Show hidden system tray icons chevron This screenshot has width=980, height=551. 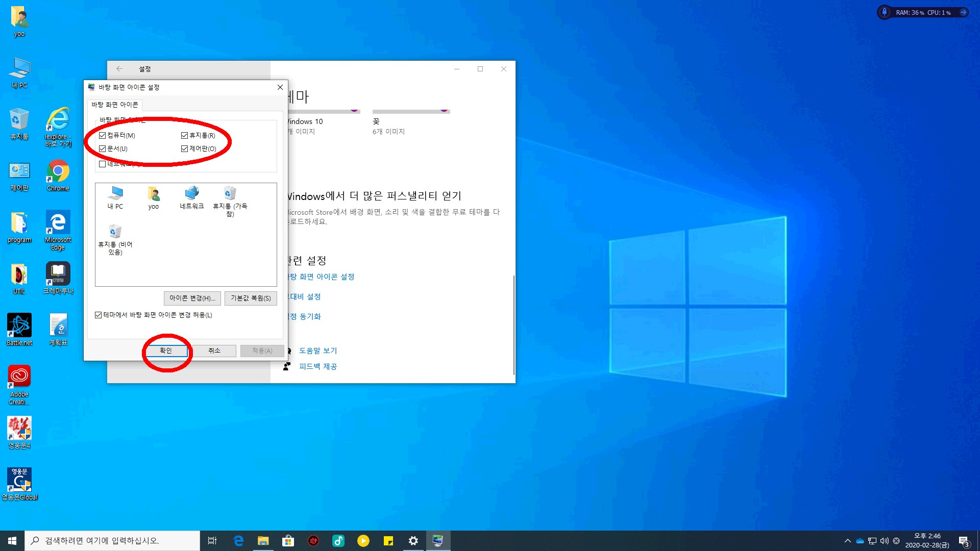click(x=848, y=541)
